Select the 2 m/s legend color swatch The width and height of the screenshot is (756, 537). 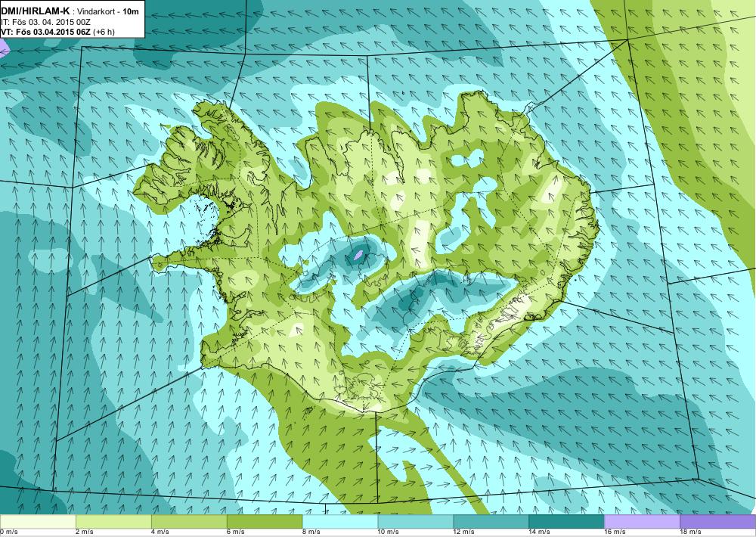[x=113, y=522]
